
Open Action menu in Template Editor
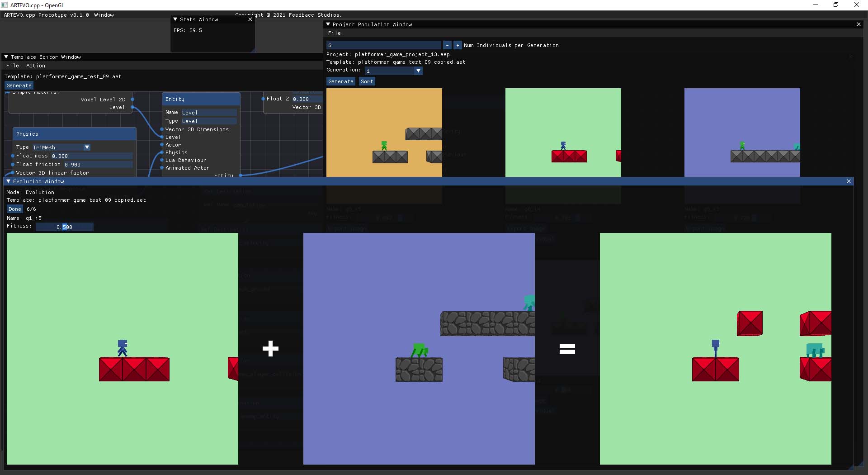pos(36,66)
